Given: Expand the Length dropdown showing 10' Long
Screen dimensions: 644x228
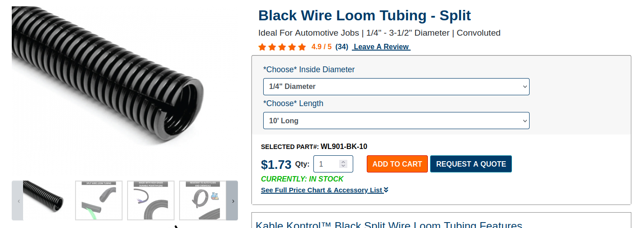Looking at the screenshot, I should click(x=396, y=121).
